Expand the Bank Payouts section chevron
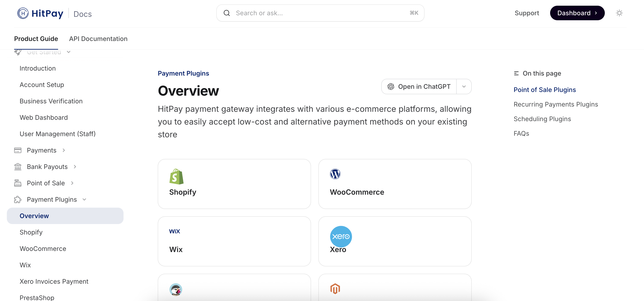Image resolution: width=644 pixels, height=301 pixels. [75, 167]
